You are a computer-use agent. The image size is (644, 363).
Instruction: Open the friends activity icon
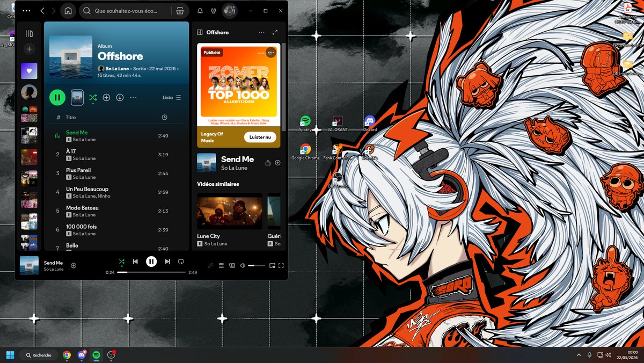coord(214,11)
